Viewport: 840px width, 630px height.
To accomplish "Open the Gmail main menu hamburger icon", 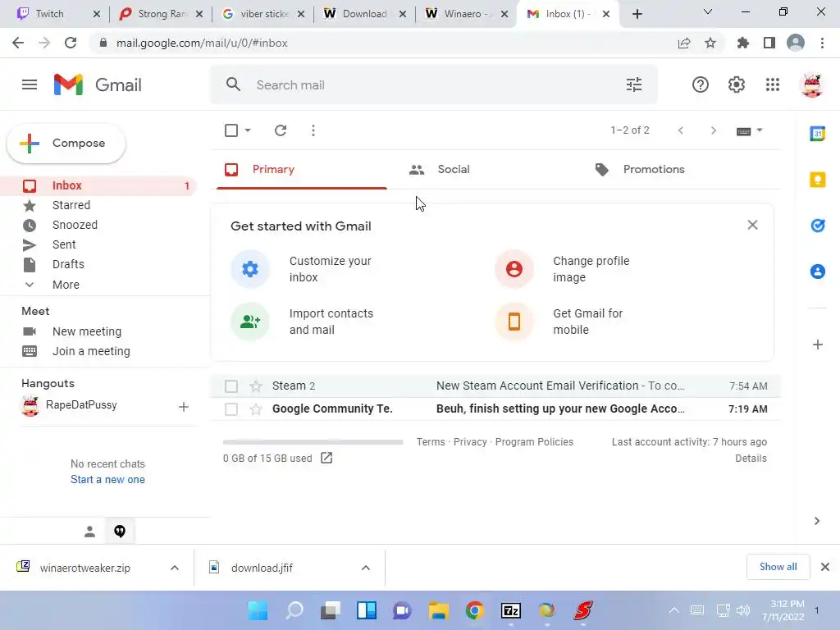I will (30, 84).
